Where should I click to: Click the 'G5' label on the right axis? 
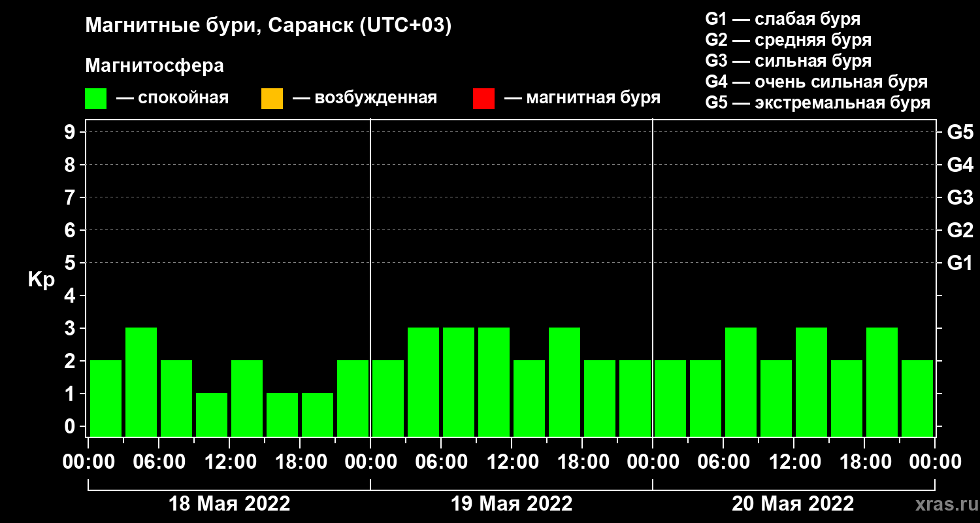coord(960,132)
